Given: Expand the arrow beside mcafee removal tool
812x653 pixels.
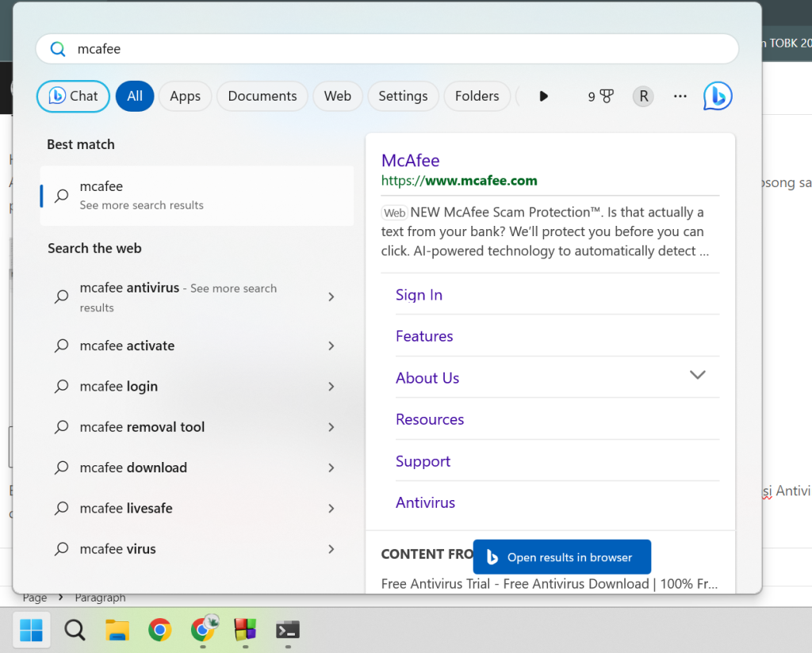Looking at the screenshot, I should coord(331,427).
